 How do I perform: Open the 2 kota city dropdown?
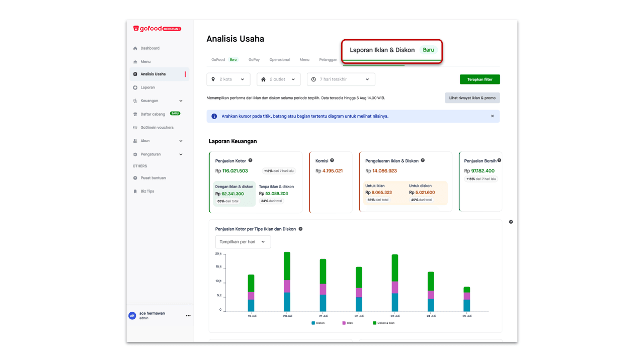point(228,79)
